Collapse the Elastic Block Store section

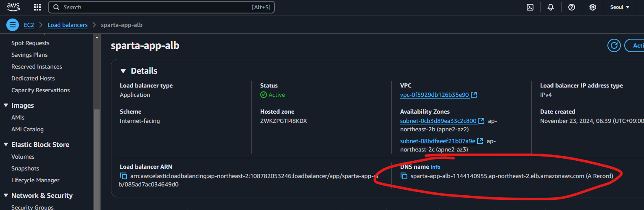click(x=6, y=144)
